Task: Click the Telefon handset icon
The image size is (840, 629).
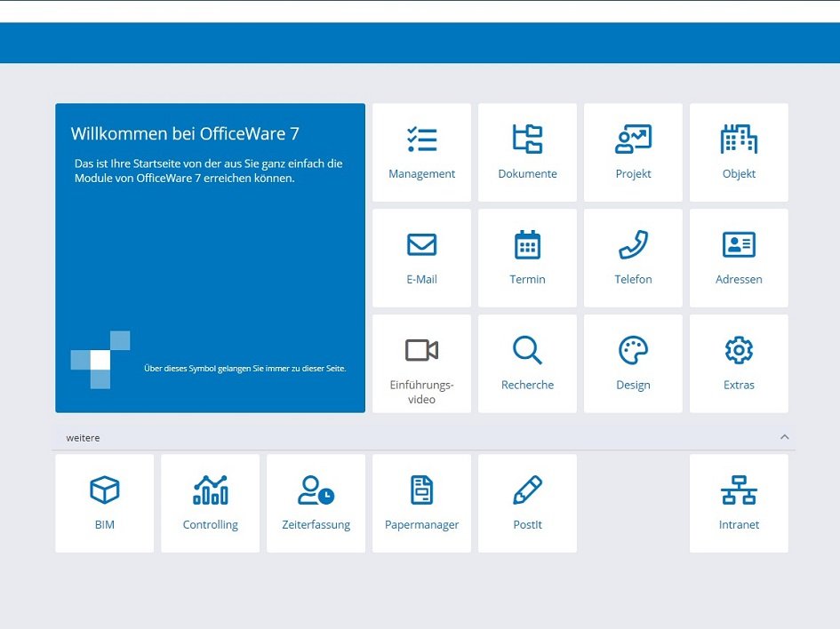Action: click(633, 245)
